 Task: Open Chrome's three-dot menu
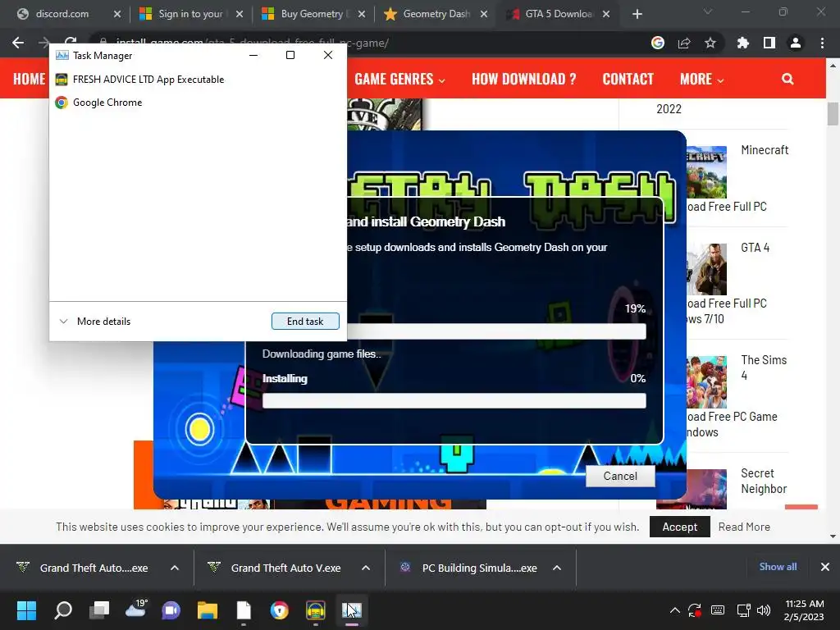tap(822, 43)
